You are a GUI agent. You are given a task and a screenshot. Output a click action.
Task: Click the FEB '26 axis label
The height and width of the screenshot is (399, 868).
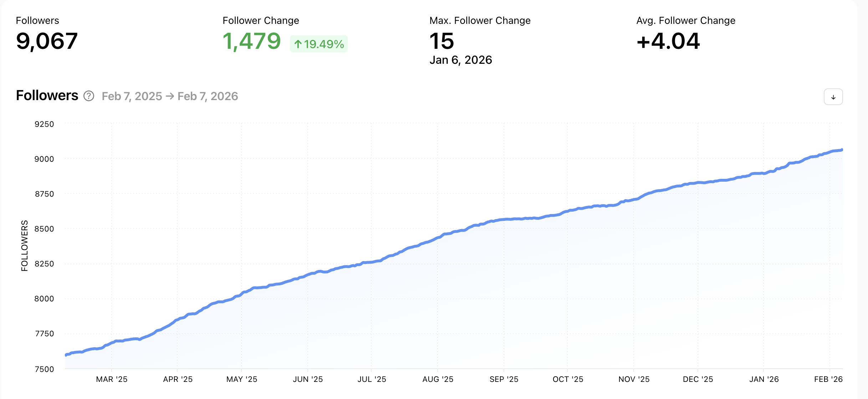(x=828, y=379)
